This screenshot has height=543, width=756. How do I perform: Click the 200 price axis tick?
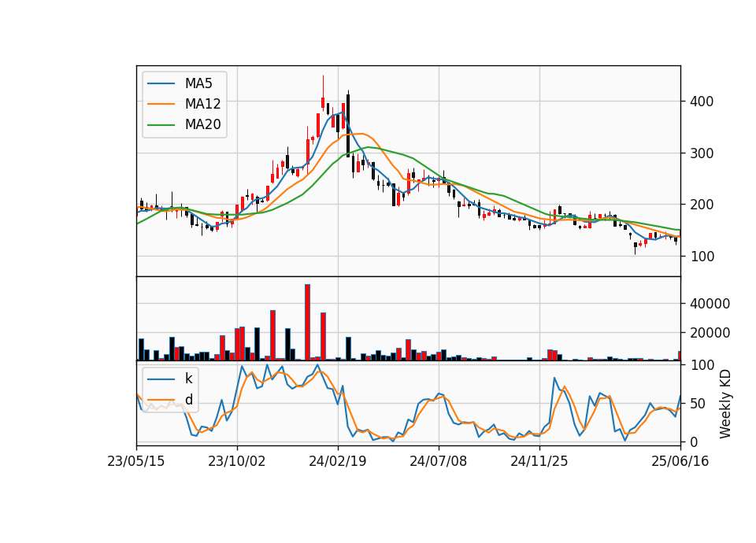(702, 205)
